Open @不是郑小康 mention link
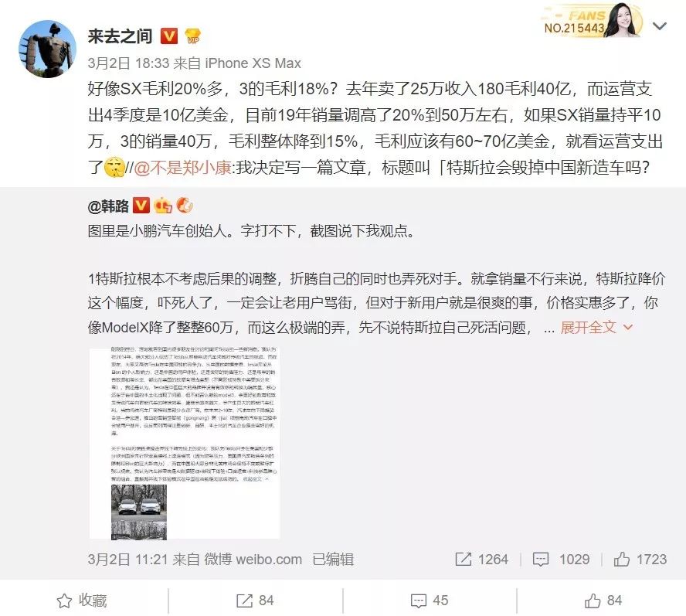Viewport: 686px width, 616px height. (x=182, y=168)
